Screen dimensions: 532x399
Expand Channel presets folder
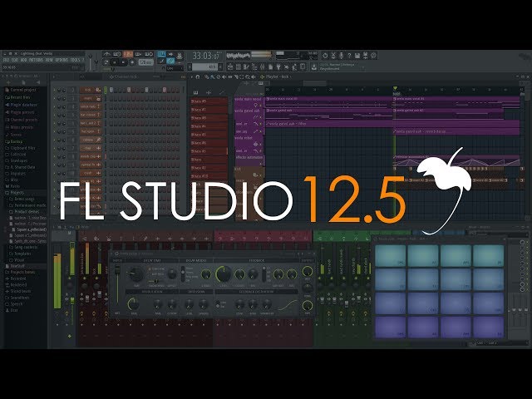coord(21,120)
